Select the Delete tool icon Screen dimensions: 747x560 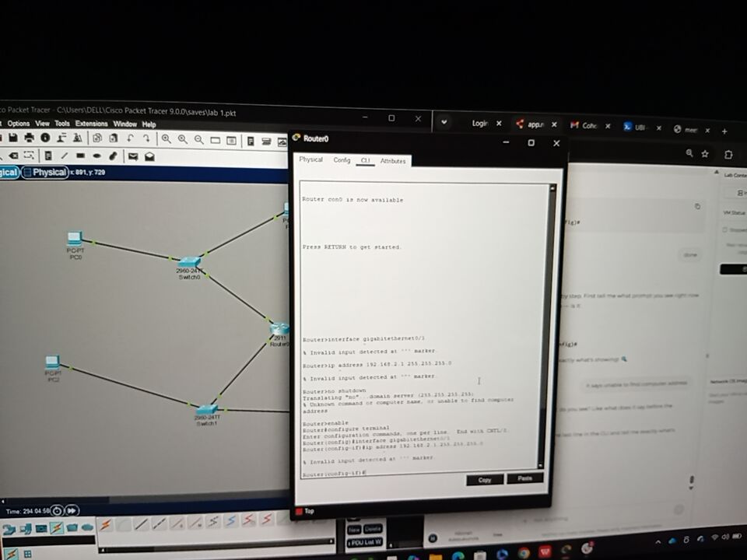13,156
